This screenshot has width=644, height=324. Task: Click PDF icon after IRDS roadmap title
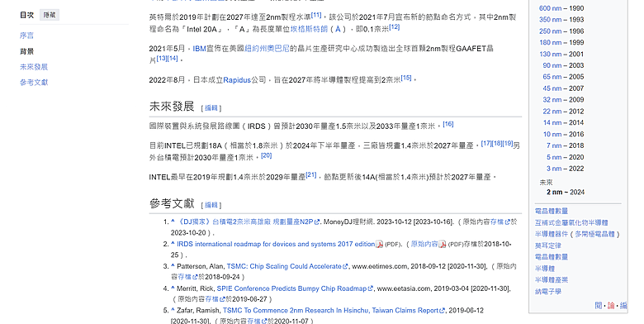[x=379, y=244]
